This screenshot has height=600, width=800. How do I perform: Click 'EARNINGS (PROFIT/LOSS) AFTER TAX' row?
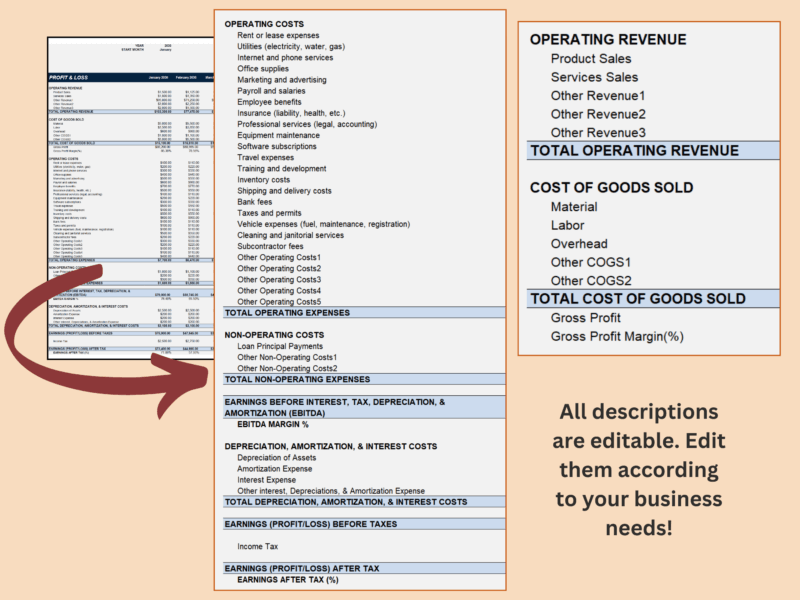(x=364, y=568)
